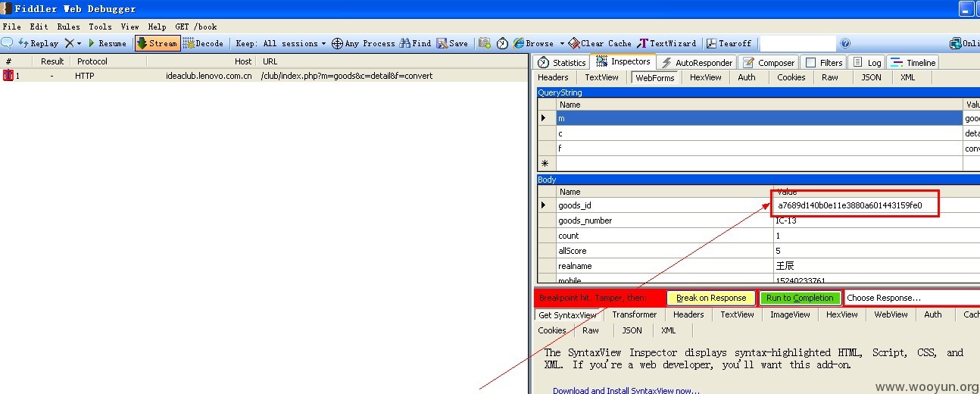Select session 1 ideaclub.lenovo.com.cn row

pos(264,76)
